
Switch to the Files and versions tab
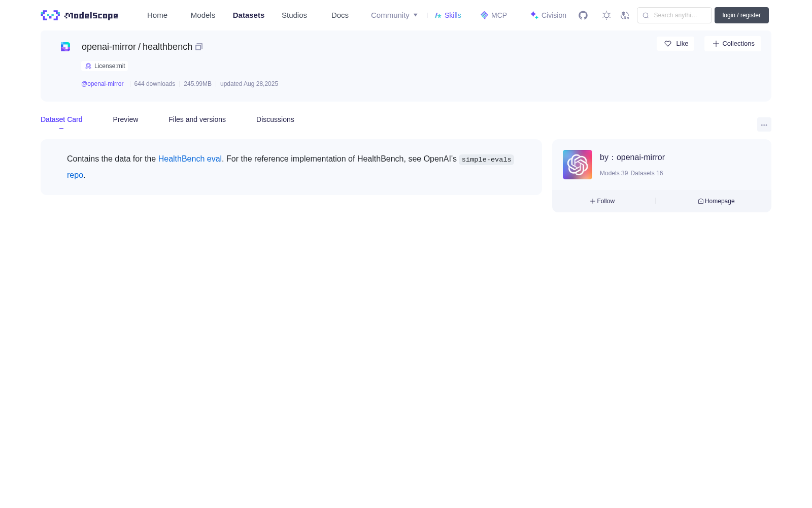tap(197, 119)
